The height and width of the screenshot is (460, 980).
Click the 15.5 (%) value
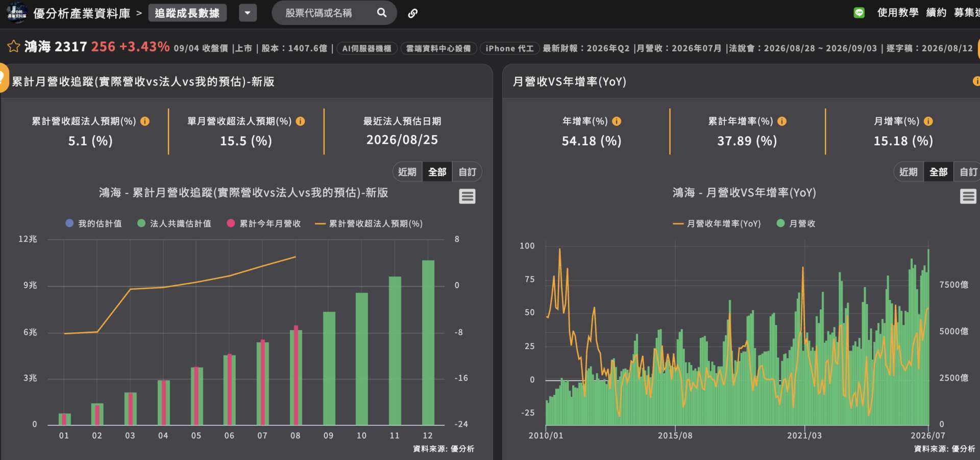246,141
